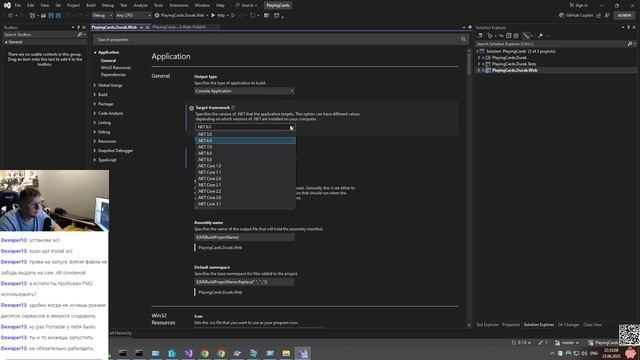Click the Solution Explorer wrench properties icon
The image size is (640, 360).
click(x=540, y=36)
